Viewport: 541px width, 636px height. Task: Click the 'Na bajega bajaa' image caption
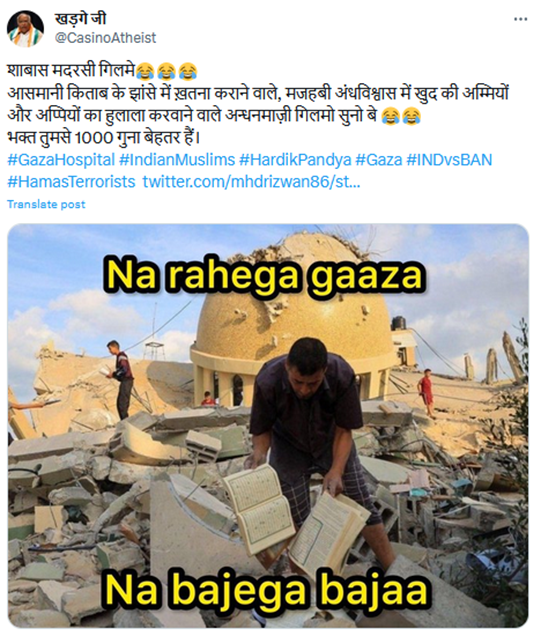[x=266, y=591]
